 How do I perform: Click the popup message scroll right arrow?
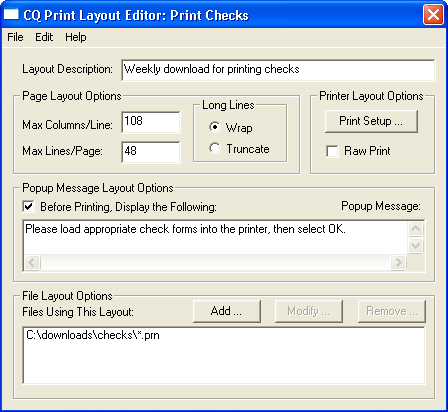pyautogui.click(x=398, y=262)
